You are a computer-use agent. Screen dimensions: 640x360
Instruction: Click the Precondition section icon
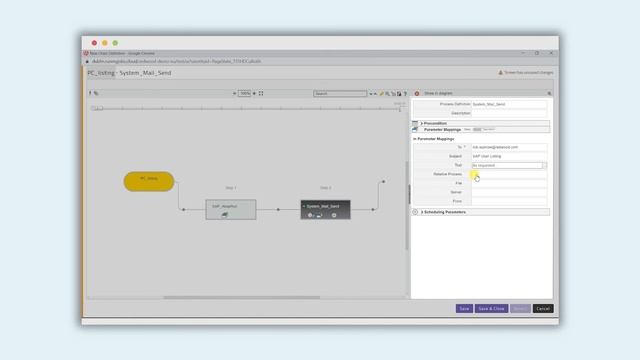pyautogui.click(x=415, y=123)
